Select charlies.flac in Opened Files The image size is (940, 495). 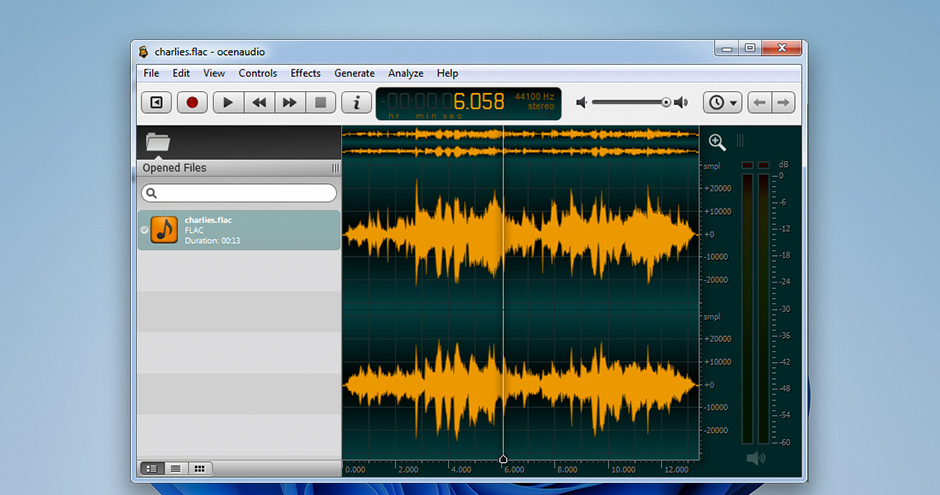click(239, 230)
